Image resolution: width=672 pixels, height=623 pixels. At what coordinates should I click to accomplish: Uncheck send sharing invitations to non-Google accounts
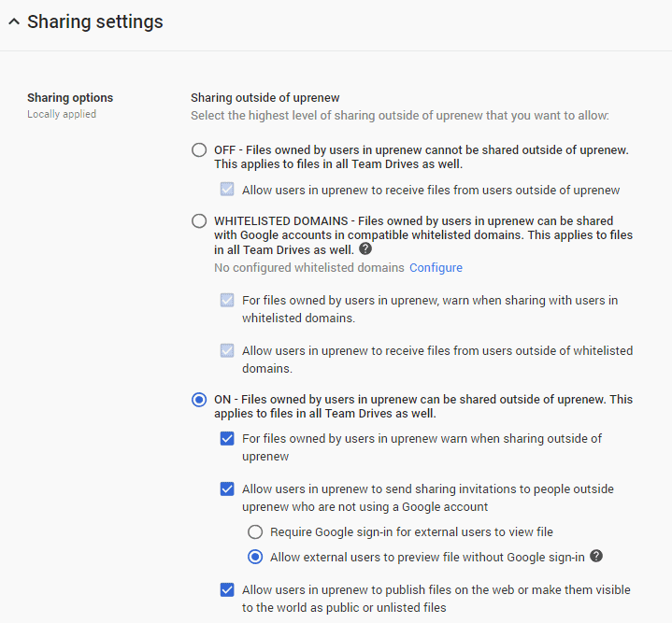[x=227, y=489]
